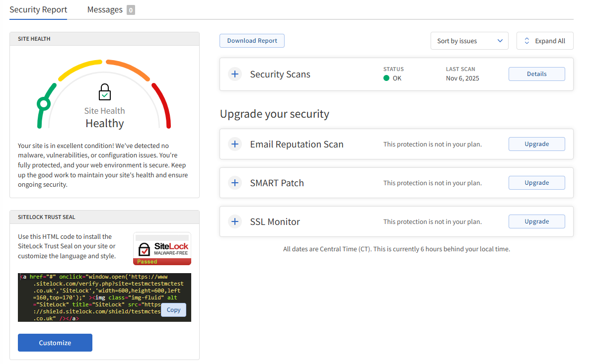This screenshot has height=364, width=595.
Task: Click the site health padlock icon
Action: [105, 92]
